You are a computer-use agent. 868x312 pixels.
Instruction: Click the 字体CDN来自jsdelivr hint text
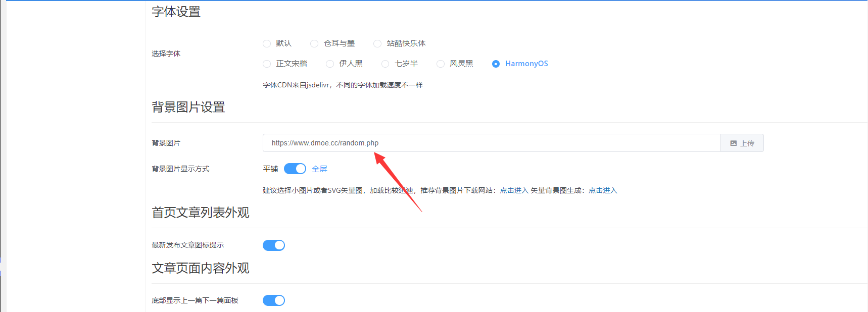[x=343, y=85]
